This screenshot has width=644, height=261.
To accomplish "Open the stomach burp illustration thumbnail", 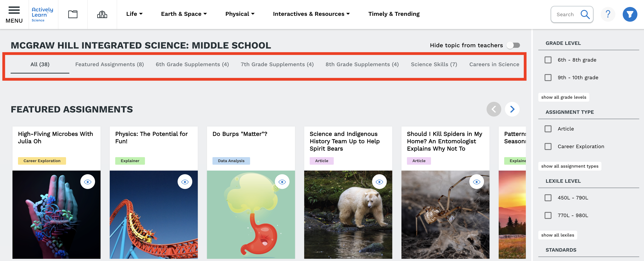I will [251, 214].
